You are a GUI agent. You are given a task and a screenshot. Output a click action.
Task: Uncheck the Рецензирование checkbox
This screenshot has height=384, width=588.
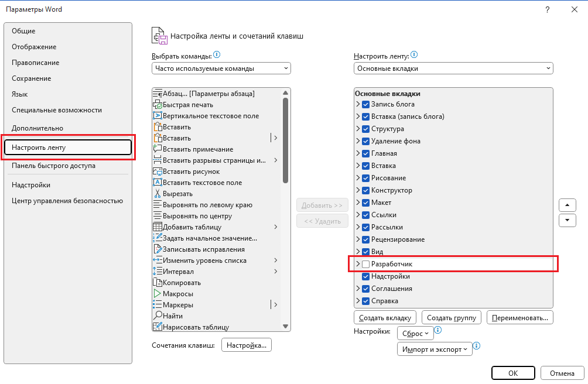coord(365,239)
